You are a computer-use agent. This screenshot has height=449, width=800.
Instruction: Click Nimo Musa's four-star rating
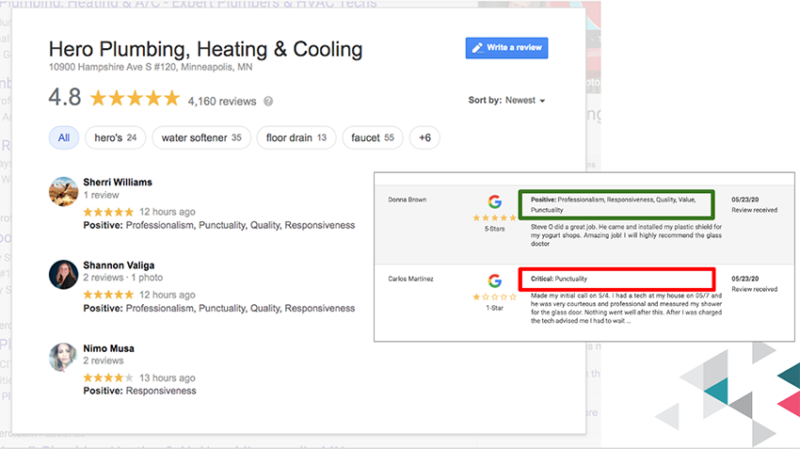point(108,378)
